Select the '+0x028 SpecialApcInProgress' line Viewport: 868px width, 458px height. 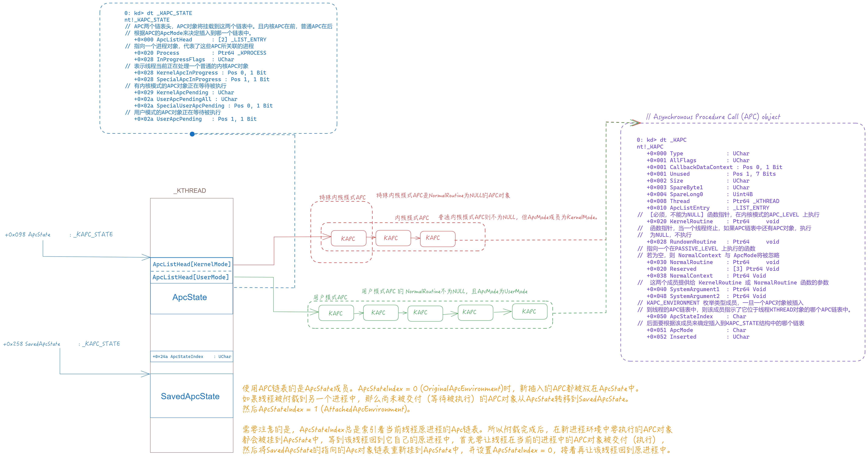tap(201, 79)
